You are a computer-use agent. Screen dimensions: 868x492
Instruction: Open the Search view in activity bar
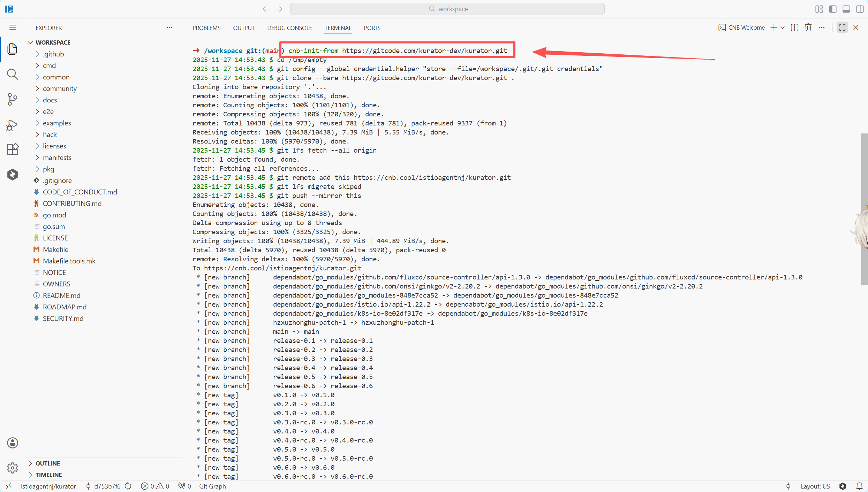pos(13,74)
